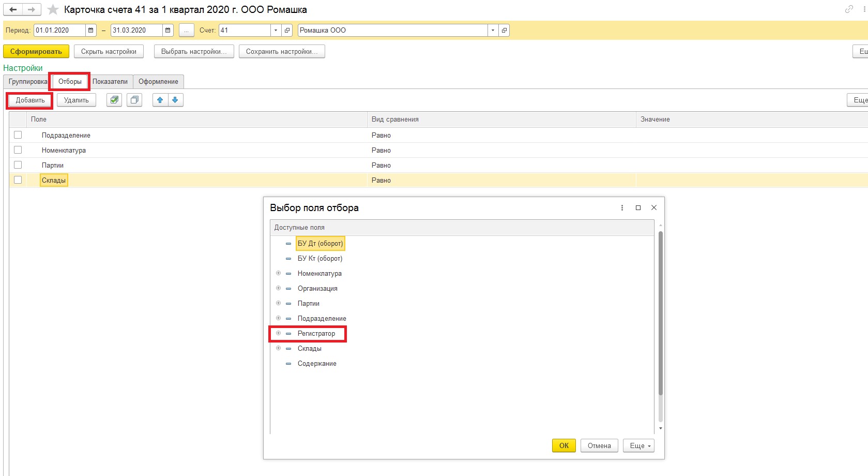The width and height of the screenshot is (868, 476).
Task: Expand Склады in available fields
Action: click(278, 348)
